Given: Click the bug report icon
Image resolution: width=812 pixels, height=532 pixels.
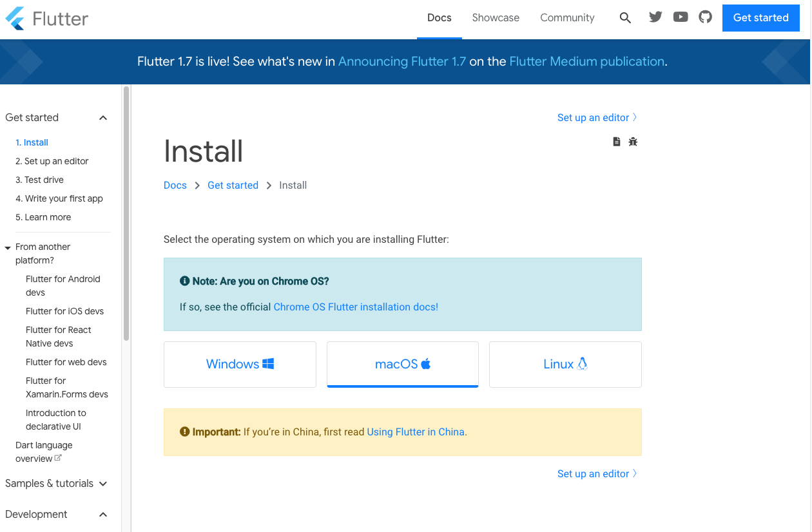Looking at the screenshot, I should [x=633, y=142].
